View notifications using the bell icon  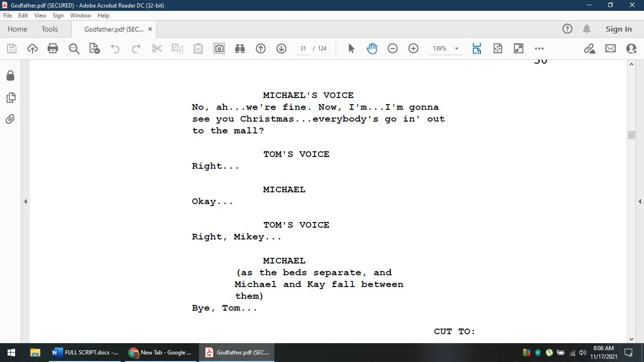[x=587, y=29]
